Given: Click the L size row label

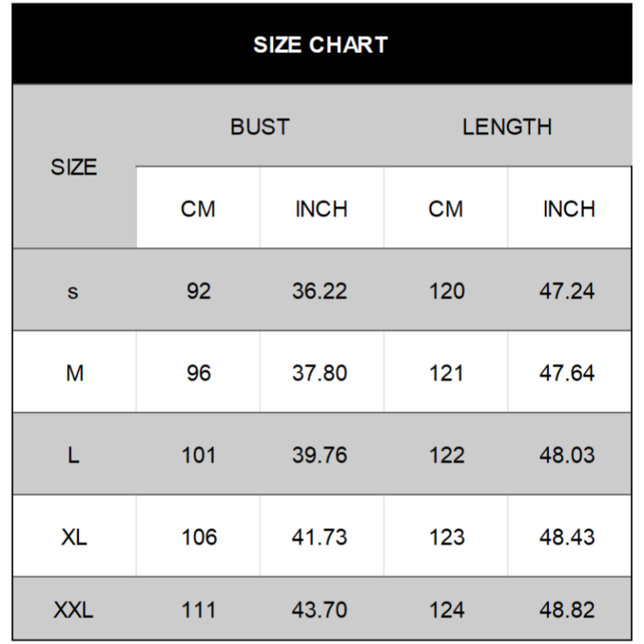Looking at the screenshot, I should pyautogui.click(x=73, y=456).
